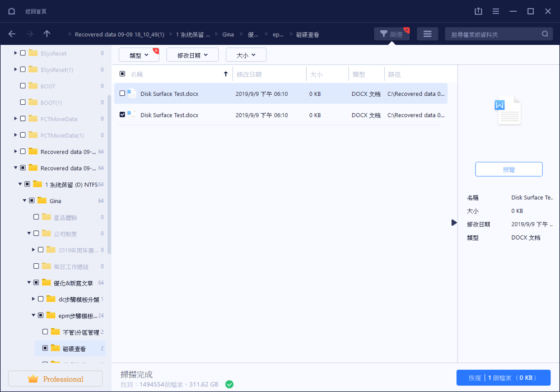
Task: Check the 不管)分區管理 folder checkbox
Action: tap(45, 332)
